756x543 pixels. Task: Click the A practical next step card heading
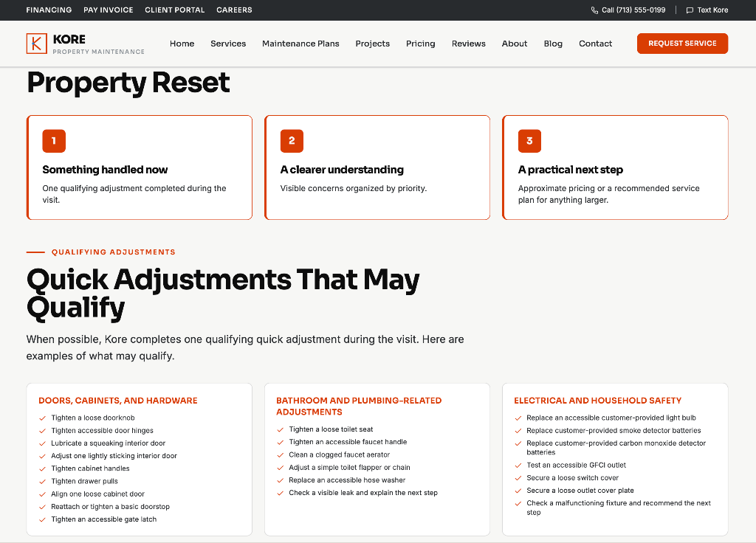pos(571,170)
